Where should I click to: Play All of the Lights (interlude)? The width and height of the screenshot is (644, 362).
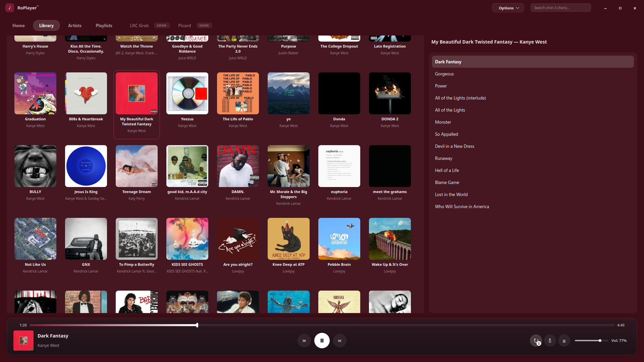click(x=533, y=98)
